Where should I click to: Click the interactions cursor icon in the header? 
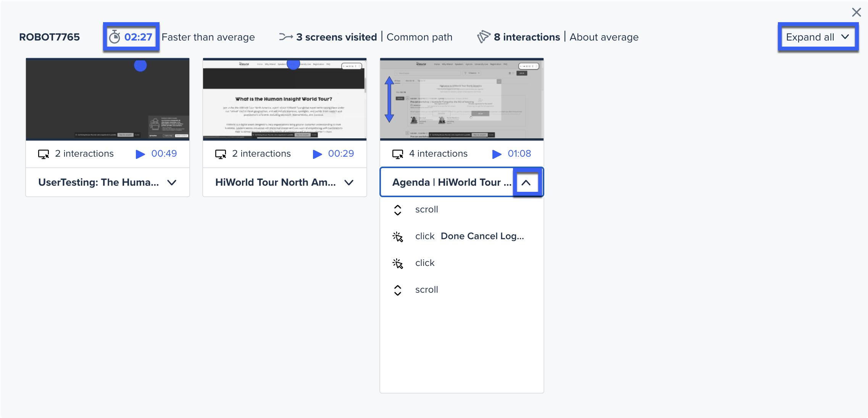[484, 37]
